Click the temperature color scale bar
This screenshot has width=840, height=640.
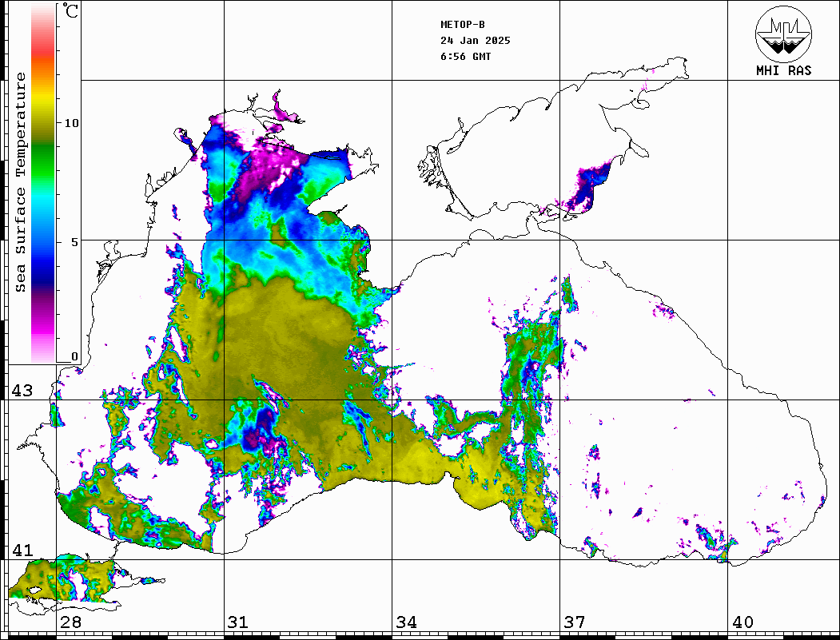(43, 183)
